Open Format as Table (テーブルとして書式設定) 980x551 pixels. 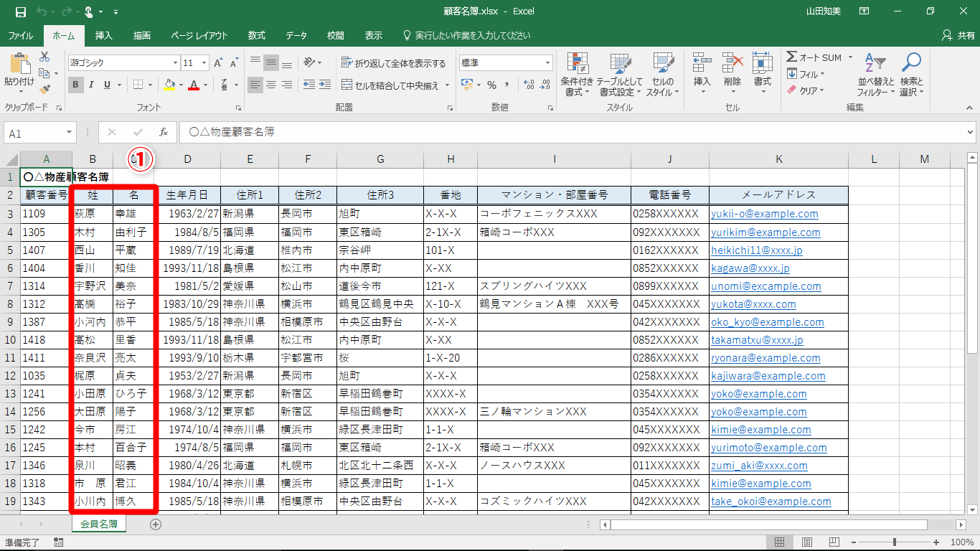point(619,75)
